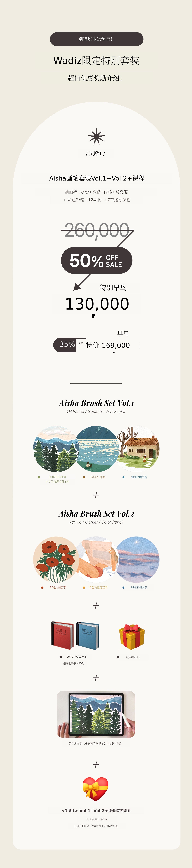192x868 pixels.
Task: Click the plus sign below the Vol.1 thumbnails
Action: [x=96, y=495]
